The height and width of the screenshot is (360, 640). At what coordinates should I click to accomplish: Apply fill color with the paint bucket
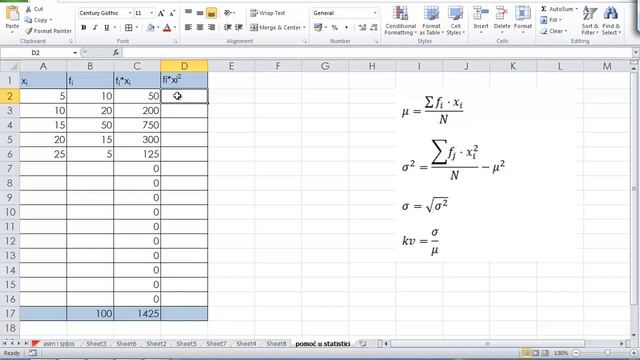tap(151, 27)
